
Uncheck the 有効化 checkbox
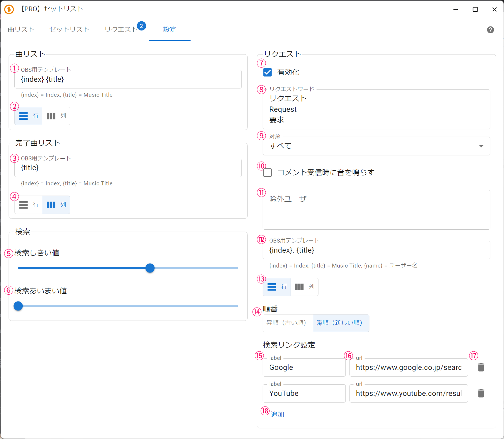point(267,72)
